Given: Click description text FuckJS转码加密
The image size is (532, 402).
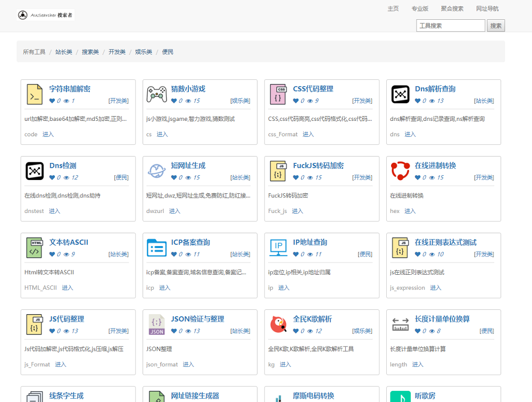Looking at the screenshot, I should pyautogui.click(x=288, y=195).
